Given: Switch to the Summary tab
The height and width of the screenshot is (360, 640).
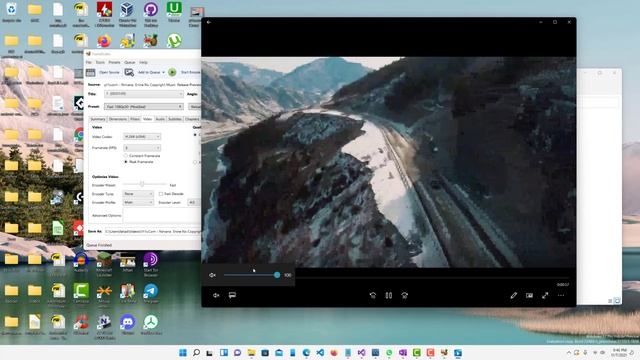Looking at the screenshot, I should coord(98,119).
